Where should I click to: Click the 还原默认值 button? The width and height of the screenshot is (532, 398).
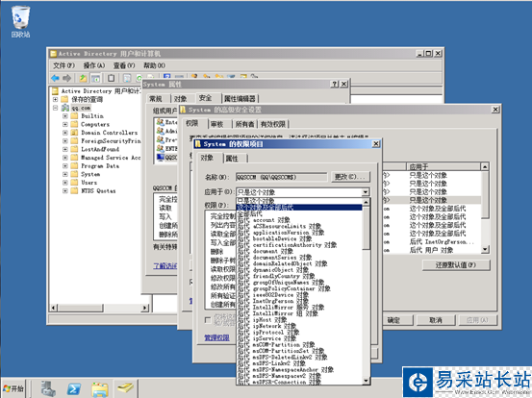[456, 265]
